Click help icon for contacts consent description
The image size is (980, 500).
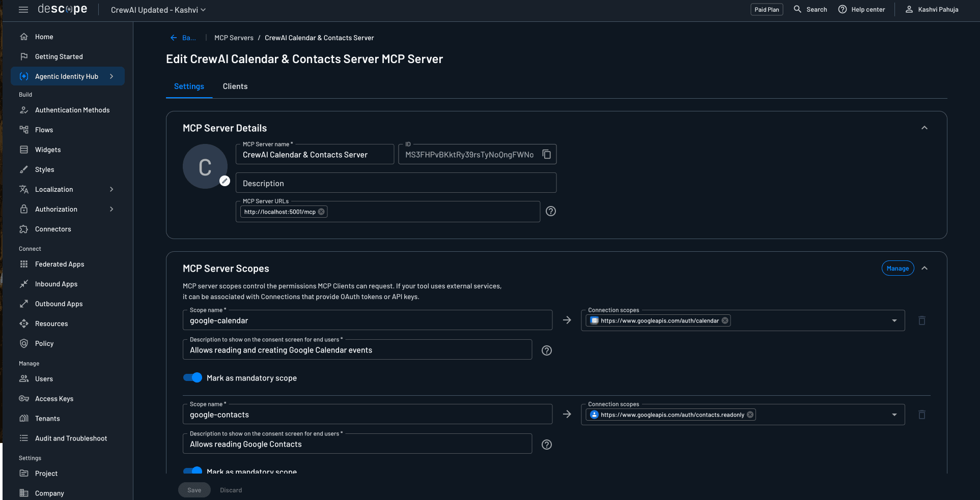click(x=547, y=445)
